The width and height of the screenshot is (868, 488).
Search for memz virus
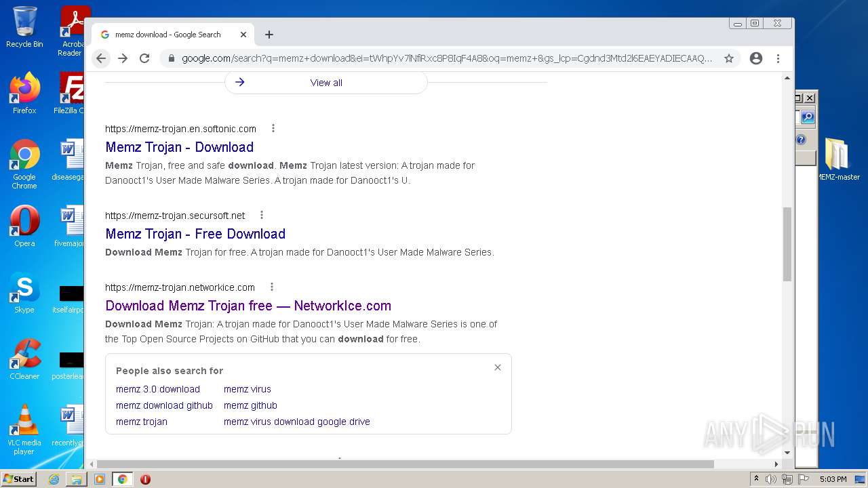coord(248,389)
